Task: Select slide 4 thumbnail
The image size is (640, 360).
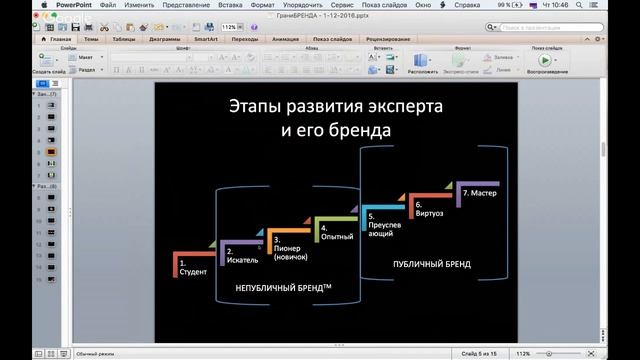Action: (51, 140)
